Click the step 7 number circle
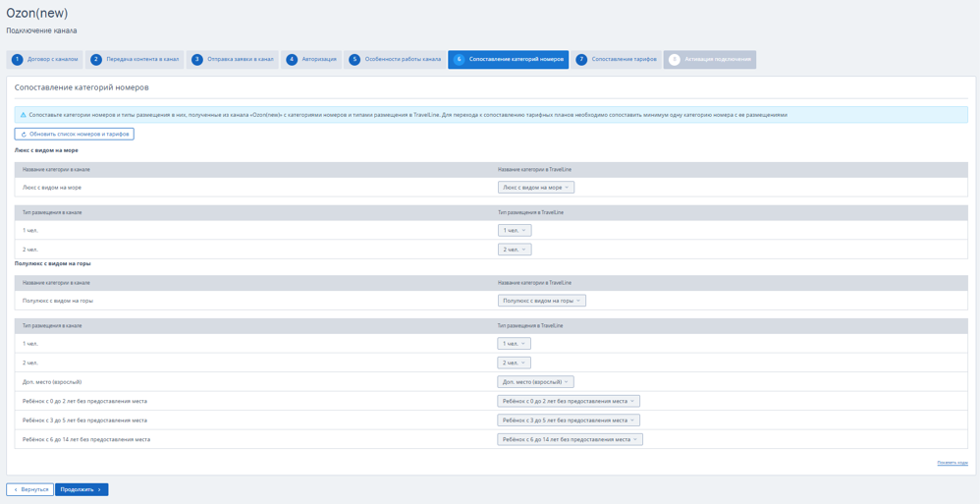Screen dimensions: 980x504 click(581, 60)
